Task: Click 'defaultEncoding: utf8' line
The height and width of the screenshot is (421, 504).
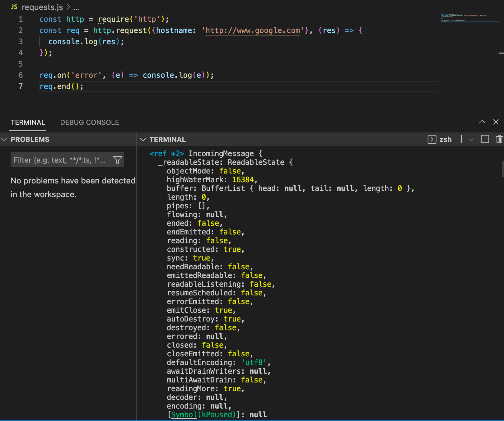Action: [x=219, y=363]
